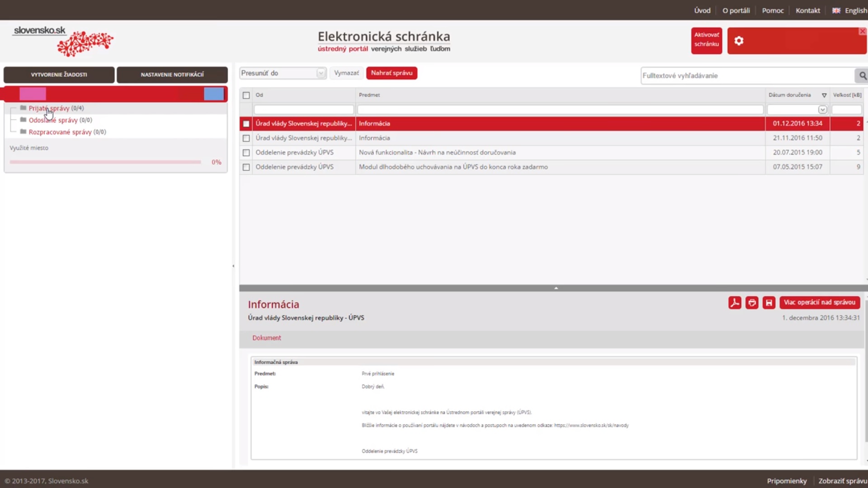Toggle select-all checkbox in table header
This screenshot has width=868, height=488.
click(x=246, y=95)
